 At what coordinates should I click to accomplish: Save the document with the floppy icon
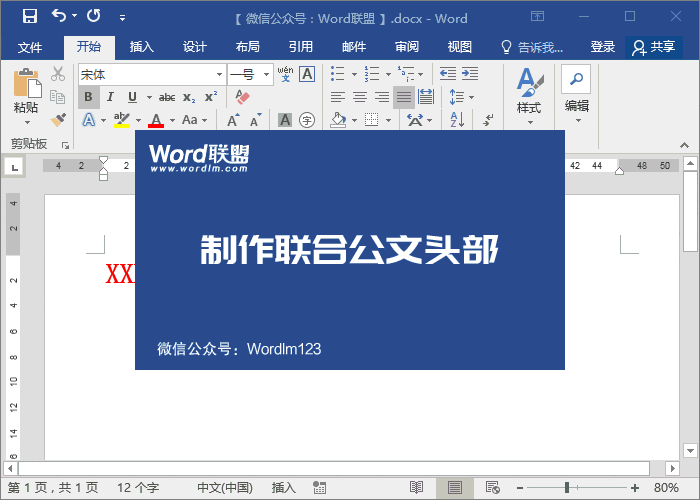point(29,16)
